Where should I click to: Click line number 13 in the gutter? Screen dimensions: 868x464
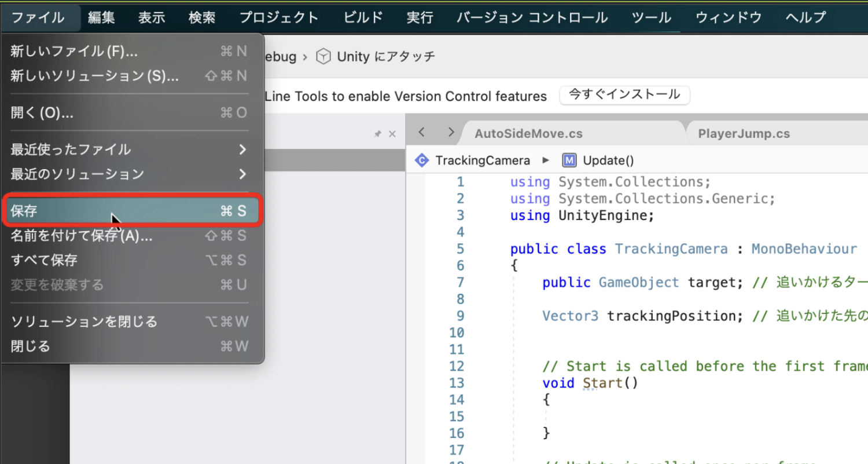[x=457, y=383]
